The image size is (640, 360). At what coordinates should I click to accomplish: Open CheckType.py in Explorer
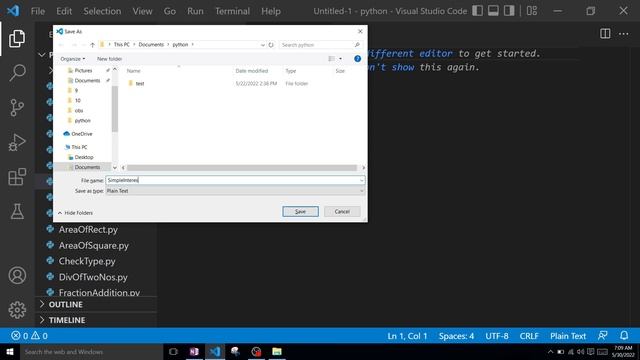[87, 261]
